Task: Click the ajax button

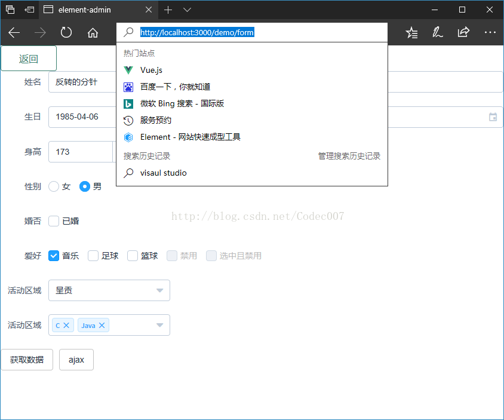Action: [76, 360]
